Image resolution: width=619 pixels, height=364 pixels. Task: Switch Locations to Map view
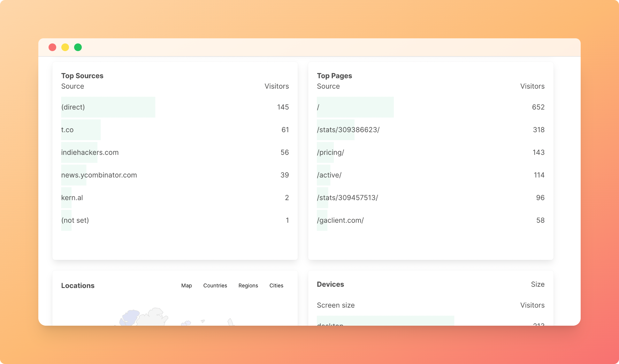[187, 285]
